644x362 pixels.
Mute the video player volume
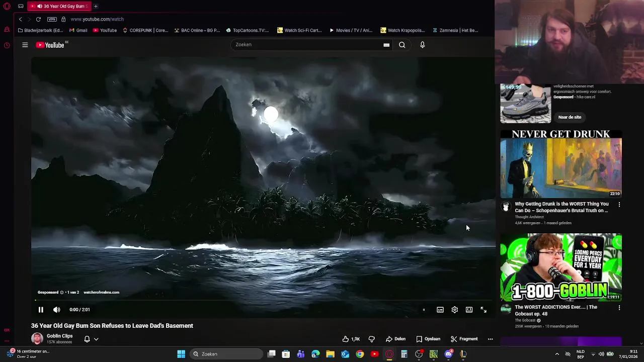coord(57,310)
